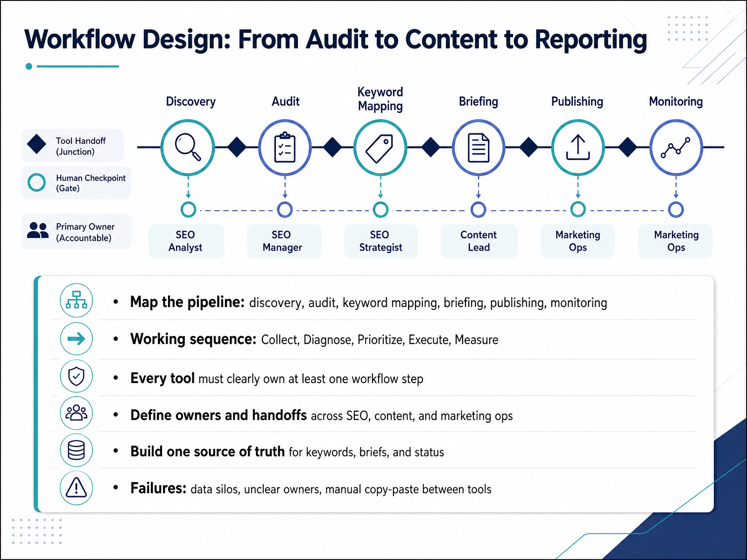Screen dimensions: 747x560
Task: Click the shield check icon beside Every tool
Action: point(77,376)
